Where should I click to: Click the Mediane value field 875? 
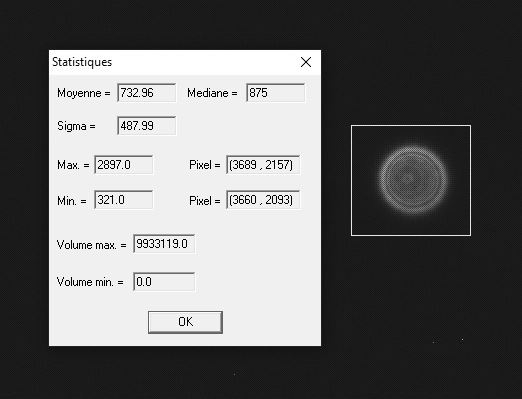click(x=275, y=93)
